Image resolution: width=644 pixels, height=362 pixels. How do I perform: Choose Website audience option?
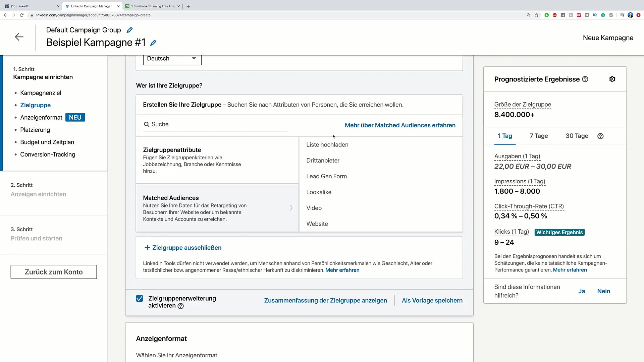[x=317, y=224]
